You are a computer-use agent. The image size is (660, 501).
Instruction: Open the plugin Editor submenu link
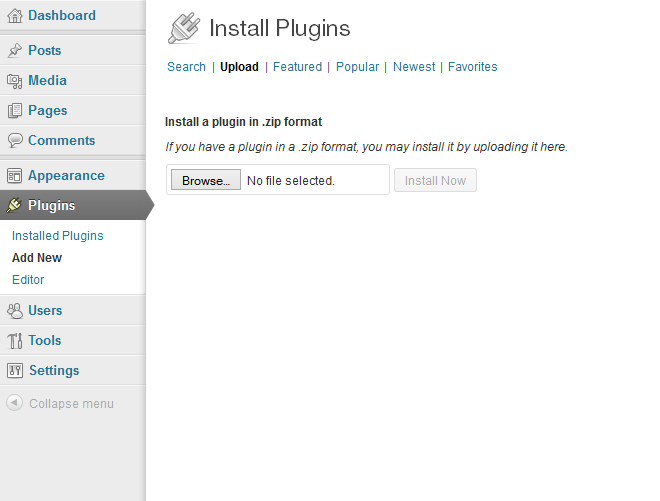tap(28, 280)
